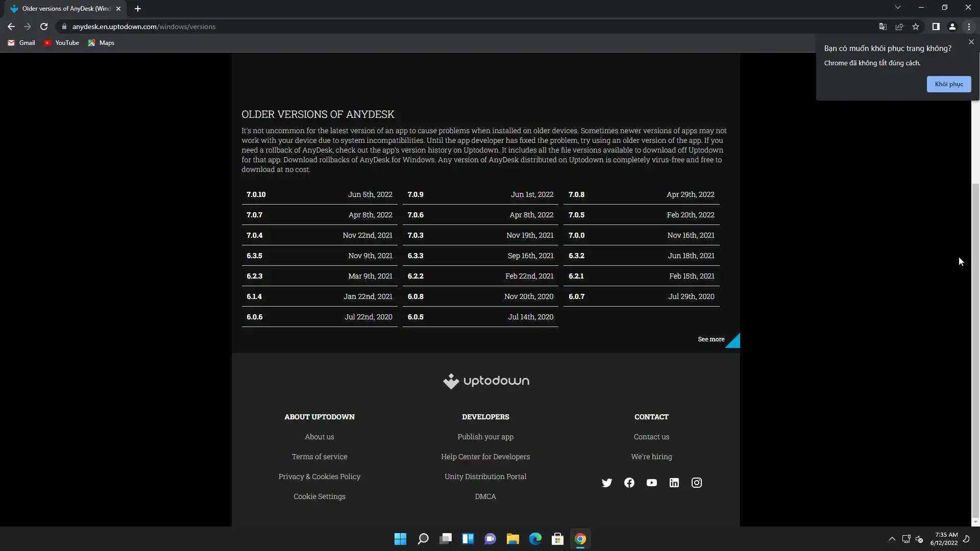Show hidden system tray icons chevron
This screenshot has height=551, width=980.
892,539
